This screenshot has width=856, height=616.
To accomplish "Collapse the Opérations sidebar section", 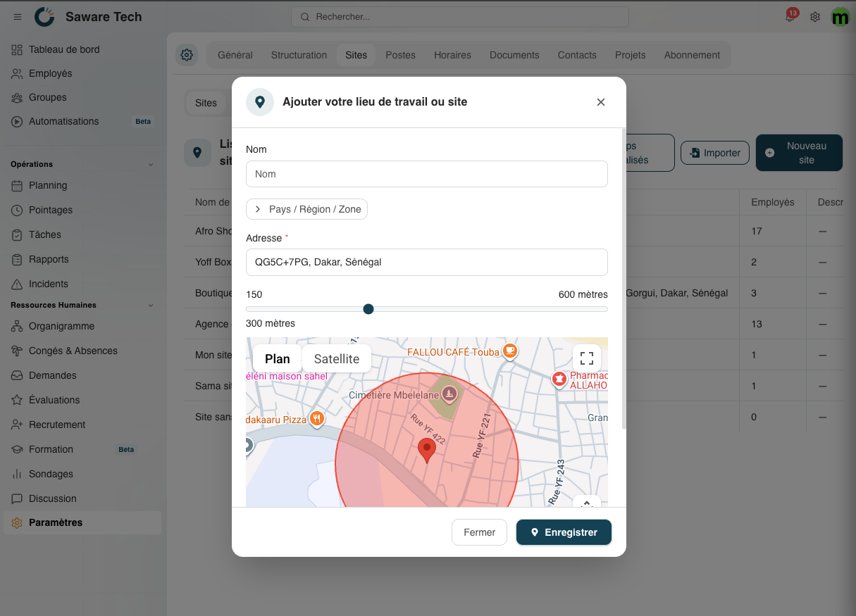I will point(150,164).
